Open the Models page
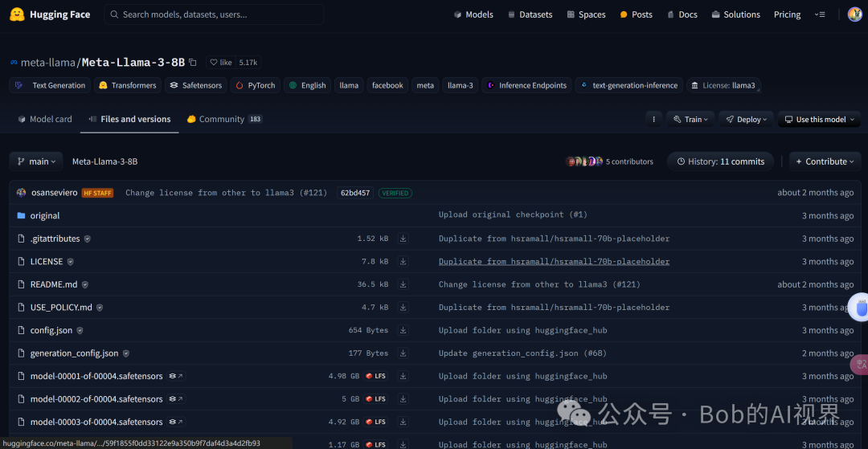The image size is (868, 449). pyautogui.click(x=473, y=14)
